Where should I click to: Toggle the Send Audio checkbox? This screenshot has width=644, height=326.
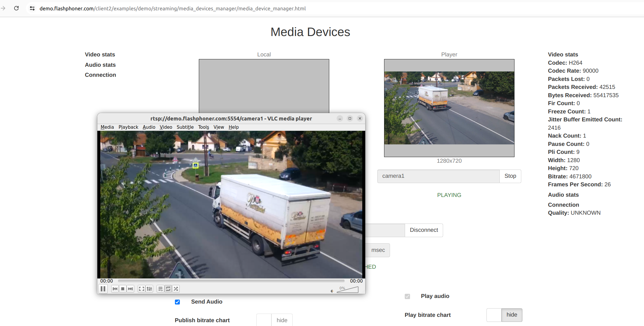pyautogui.click(x=177, y=302)
